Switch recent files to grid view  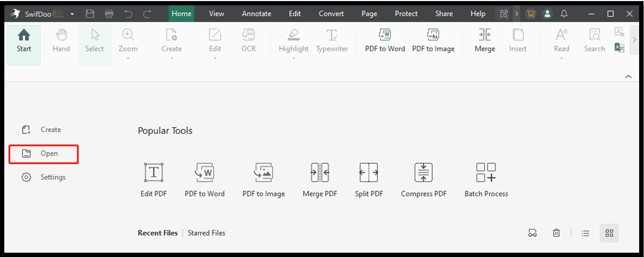(609, 233)
